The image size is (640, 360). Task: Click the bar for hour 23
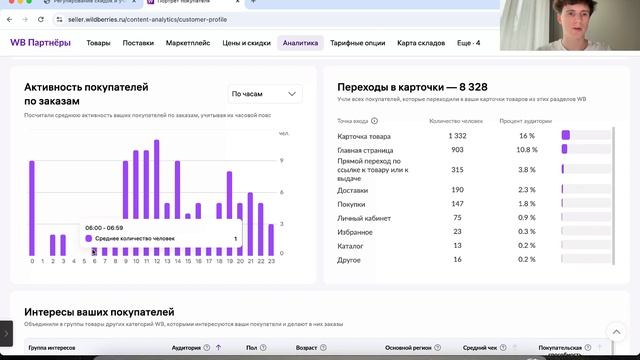pos(271,240)
